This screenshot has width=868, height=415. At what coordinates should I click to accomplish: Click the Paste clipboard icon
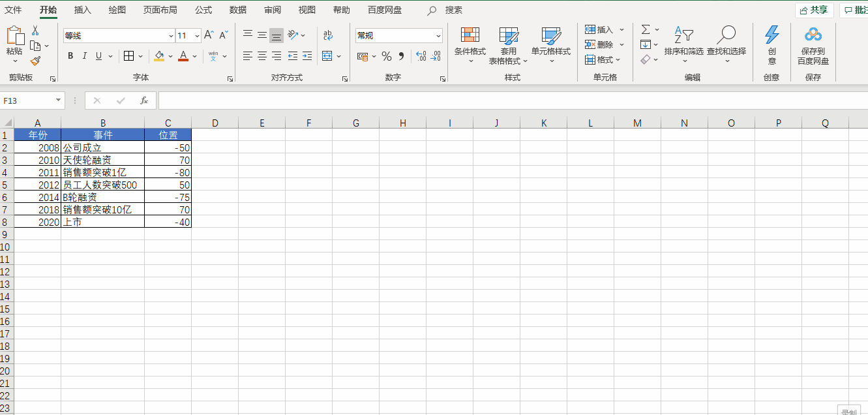14,36
